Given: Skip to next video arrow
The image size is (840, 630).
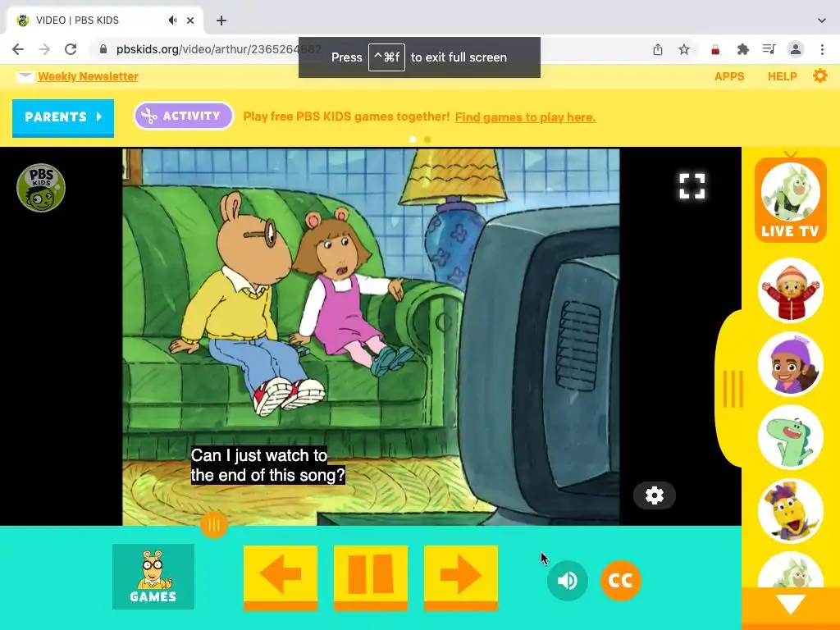Looking at the screenshot, I should click(461, 578).
